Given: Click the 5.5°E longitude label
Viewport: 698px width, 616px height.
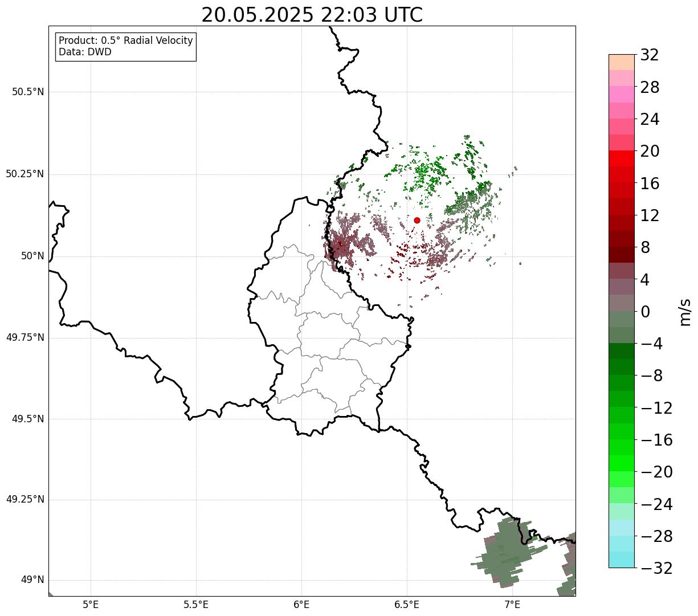Looking at the screenshot, I should coord(196,605).
